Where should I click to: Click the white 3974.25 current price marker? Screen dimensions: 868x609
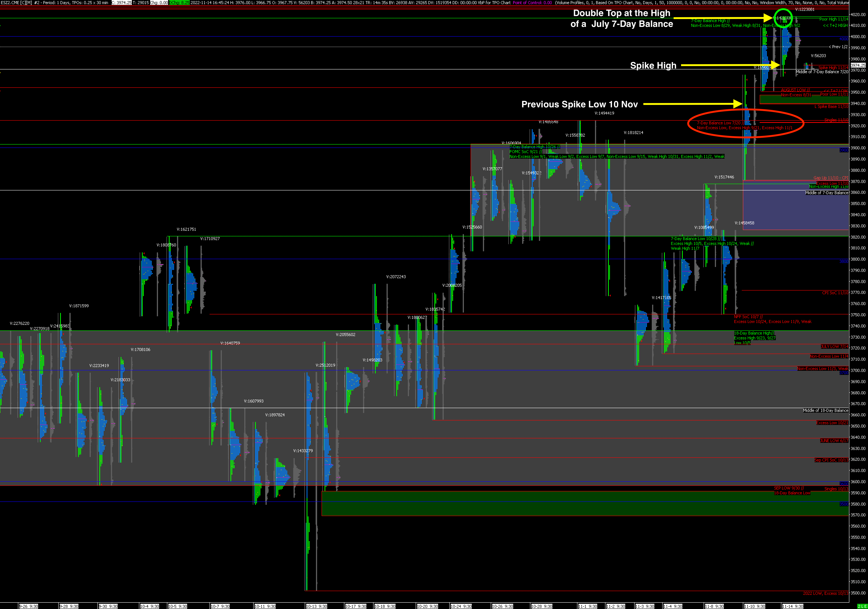858,65
